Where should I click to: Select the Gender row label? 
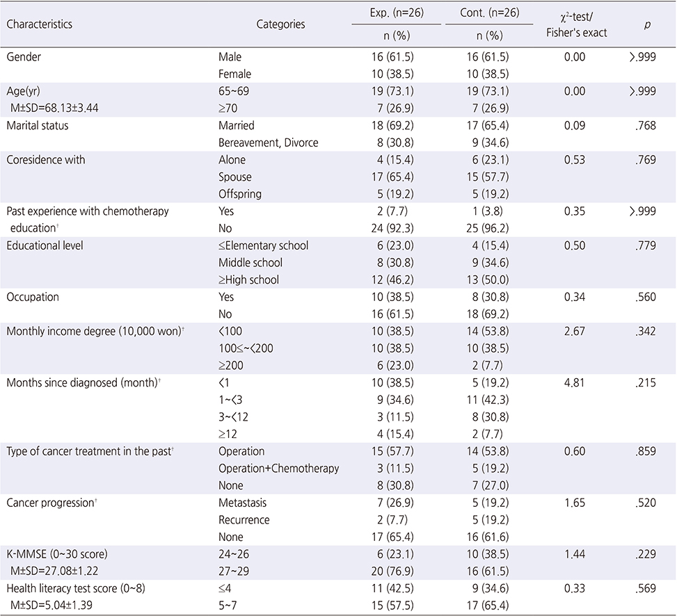coord(24,57)
